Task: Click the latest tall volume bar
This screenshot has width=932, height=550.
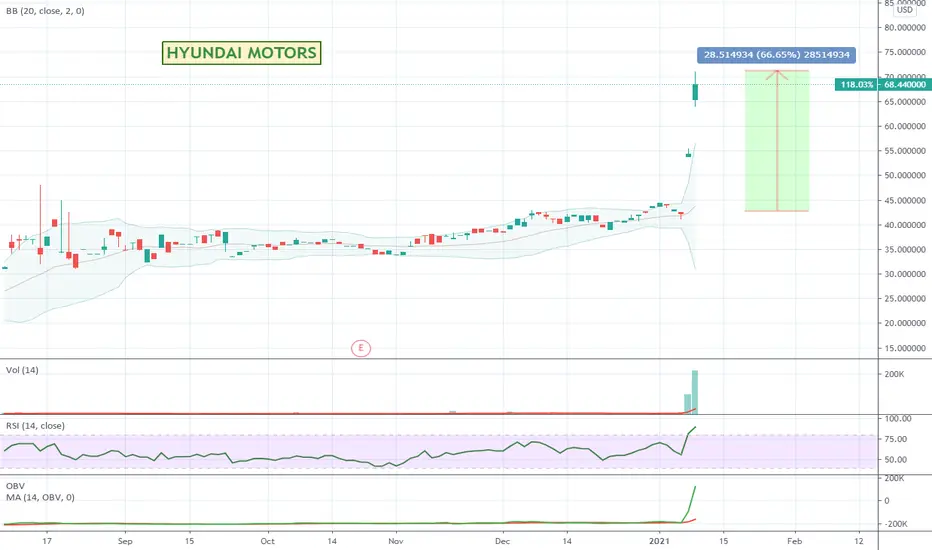Action: [694, 392]
